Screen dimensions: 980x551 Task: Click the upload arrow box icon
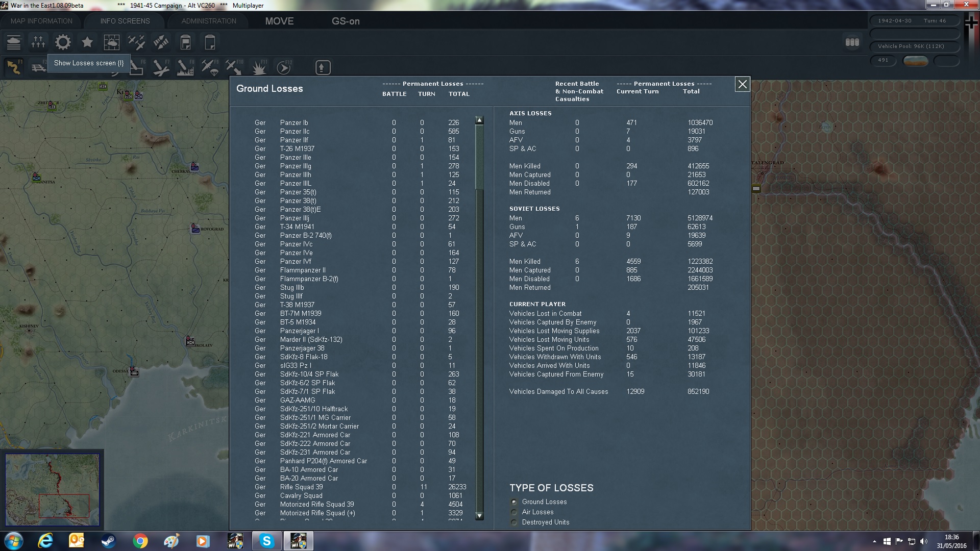pos(323,67)
